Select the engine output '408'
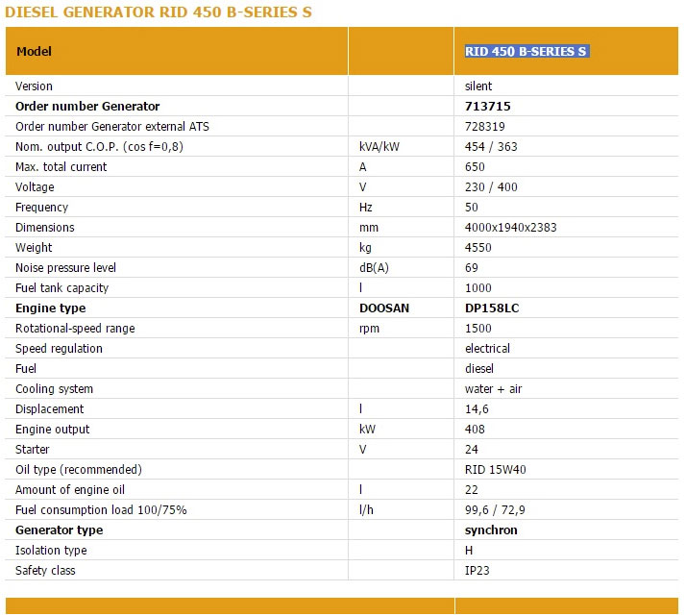The image size is (685, 616). (475, 429)
